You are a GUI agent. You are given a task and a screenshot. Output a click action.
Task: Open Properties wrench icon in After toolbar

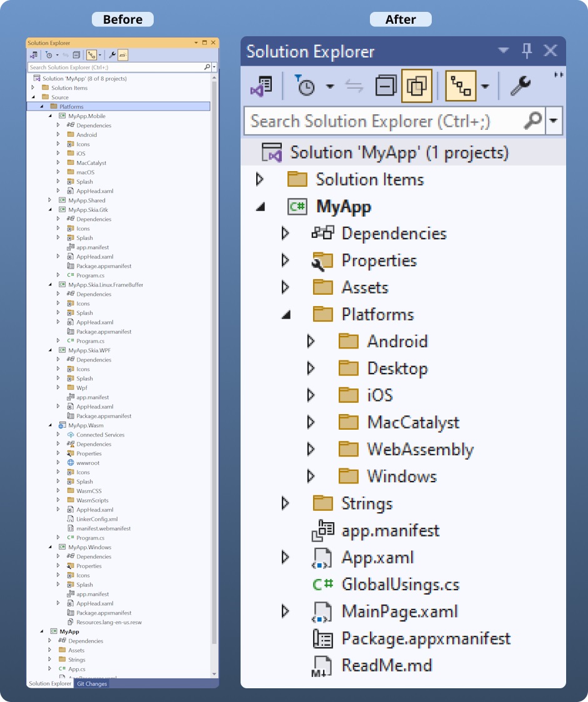pyautogui.click(x=521, y=86)
